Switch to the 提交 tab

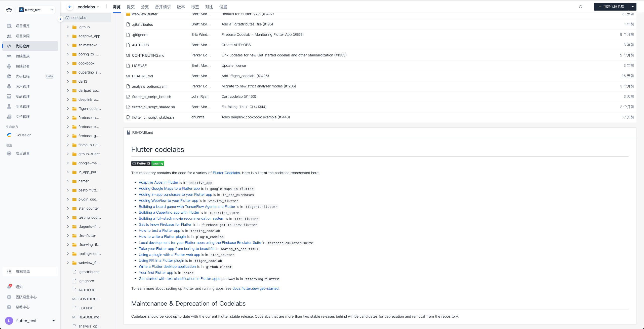click(x=131, y=7)
